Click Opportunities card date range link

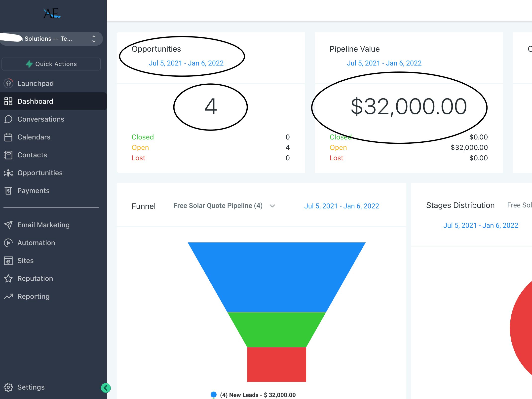[x=186, y=63]
